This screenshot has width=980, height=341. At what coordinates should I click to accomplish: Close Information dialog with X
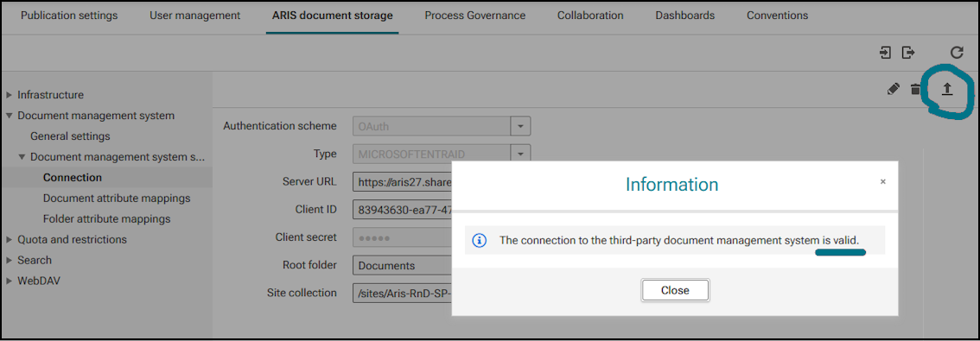click(x=883, y=182)
